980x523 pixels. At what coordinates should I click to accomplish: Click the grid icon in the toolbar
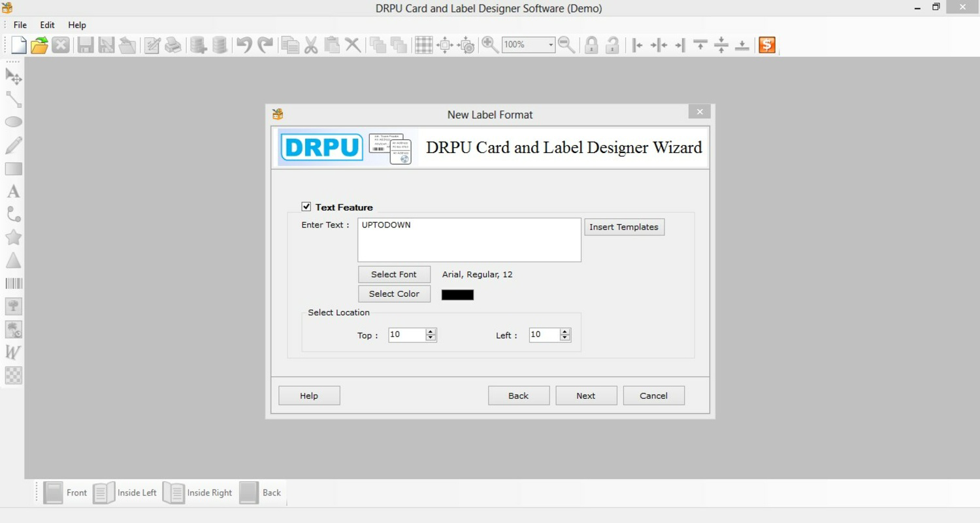(x=424, y=44)
